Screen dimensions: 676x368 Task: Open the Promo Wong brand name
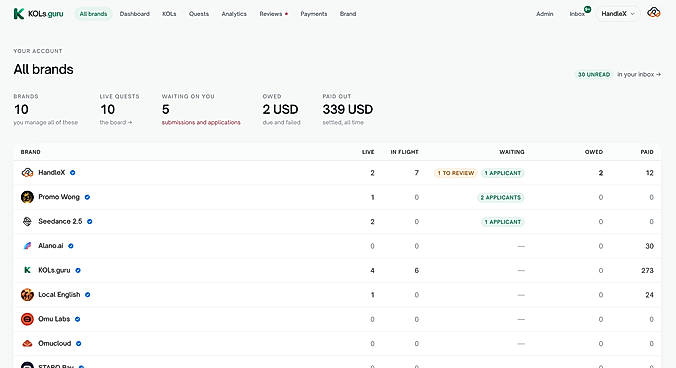tap(59, 197)
